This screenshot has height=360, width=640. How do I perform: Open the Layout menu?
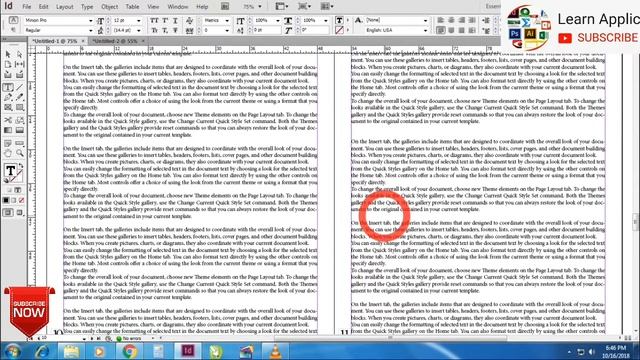[64, 7]
